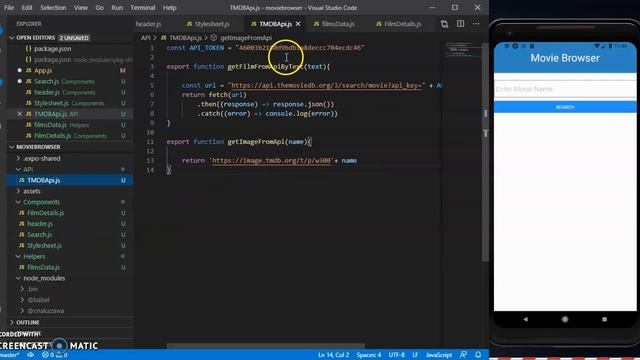Open the Run menu

(x=117, y=8)
